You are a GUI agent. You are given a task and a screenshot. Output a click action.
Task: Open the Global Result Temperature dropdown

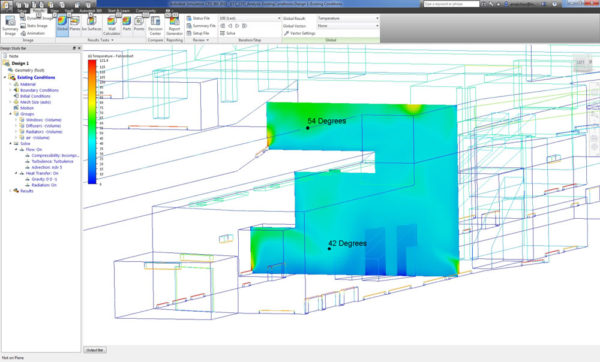pyautogui.click(x=348, y=18)
